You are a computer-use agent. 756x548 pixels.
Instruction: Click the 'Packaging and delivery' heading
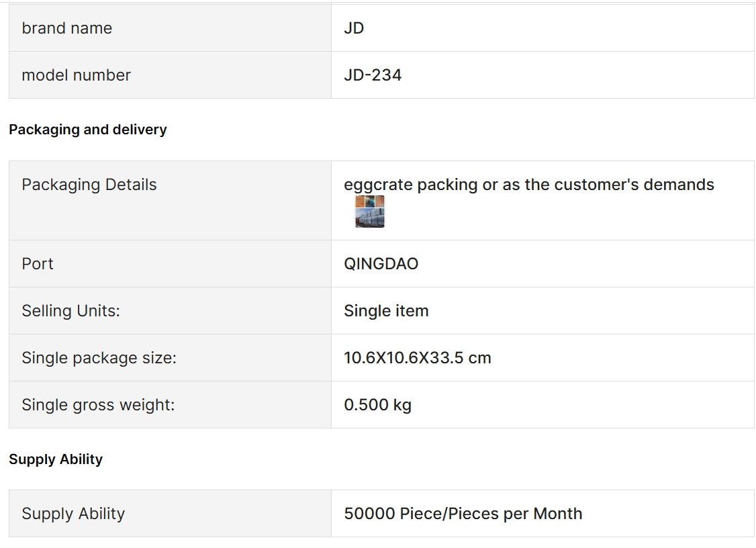coord(88,130)
